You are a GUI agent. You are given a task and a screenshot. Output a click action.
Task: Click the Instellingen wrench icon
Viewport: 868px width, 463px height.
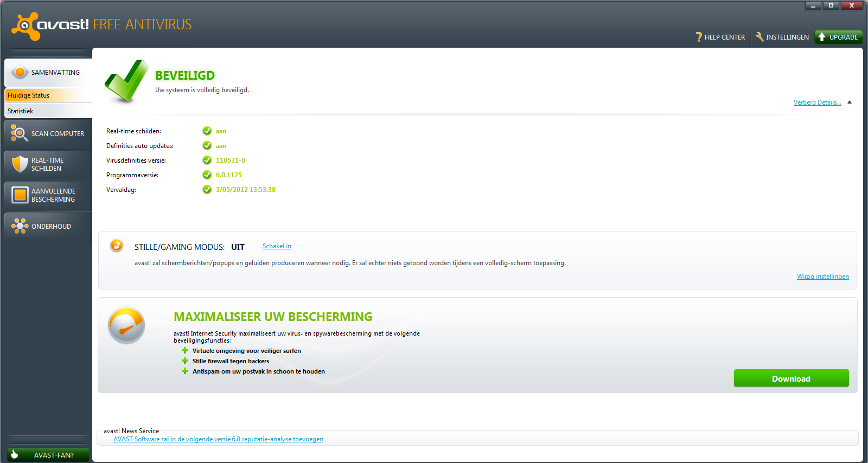pyautogui.click(x=759, y=37)
